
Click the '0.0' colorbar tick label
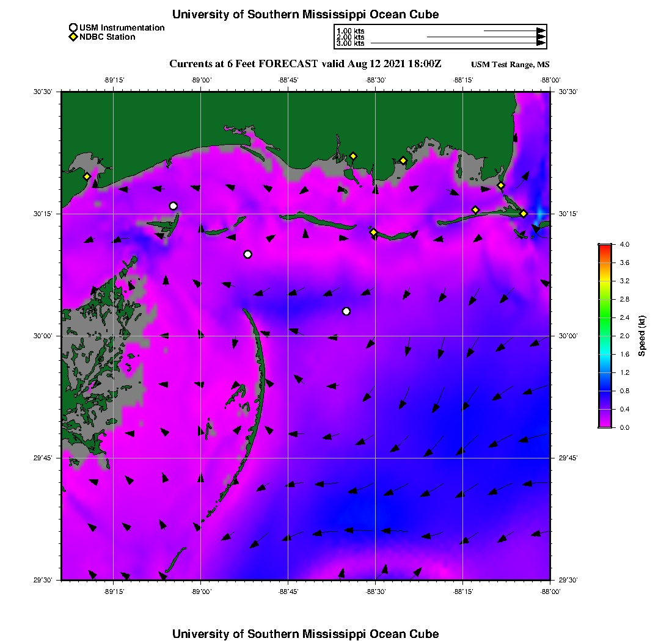pos(624,427)
